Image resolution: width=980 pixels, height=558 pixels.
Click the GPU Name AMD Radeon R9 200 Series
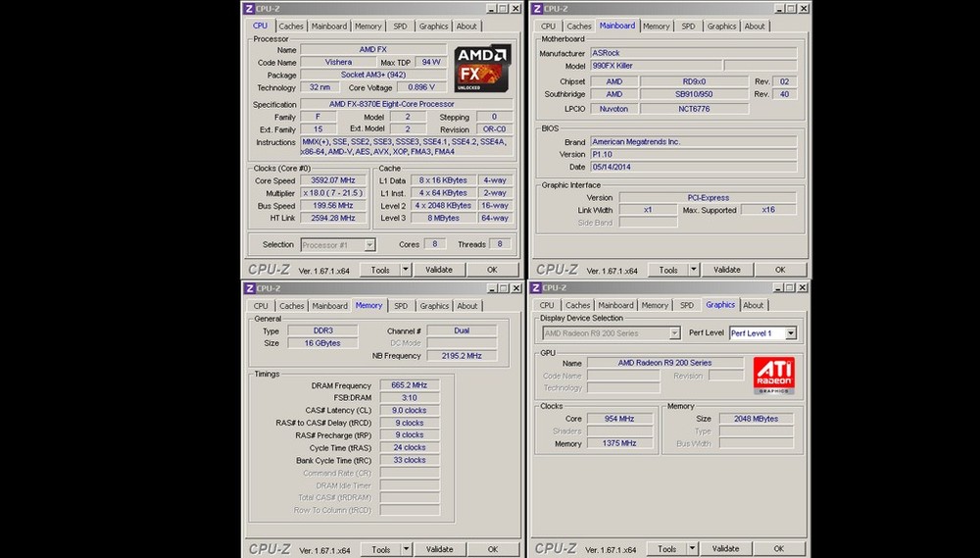[665, 363]
